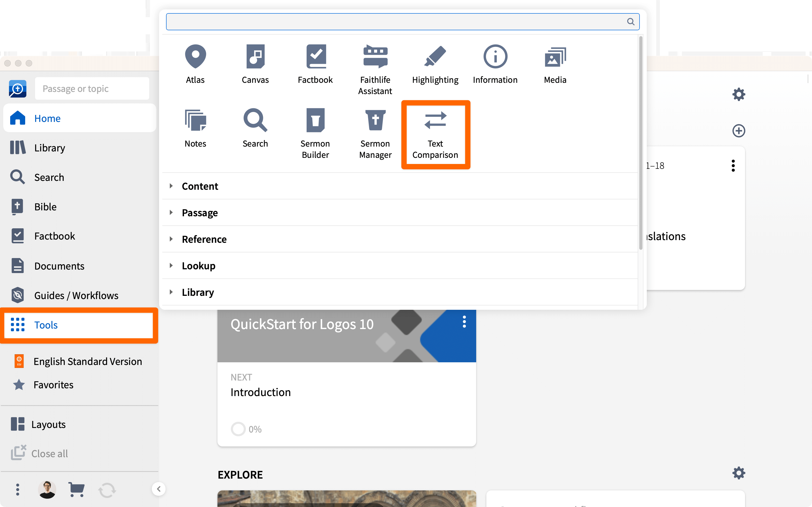Click the Logos app logo icon
The height and width of the screenshot is (507, 812).
(18, 88)
